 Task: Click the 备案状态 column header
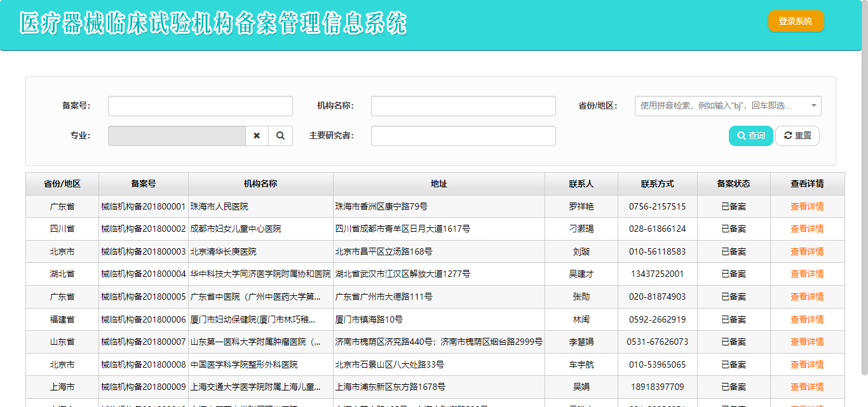(x=733, y=183)
